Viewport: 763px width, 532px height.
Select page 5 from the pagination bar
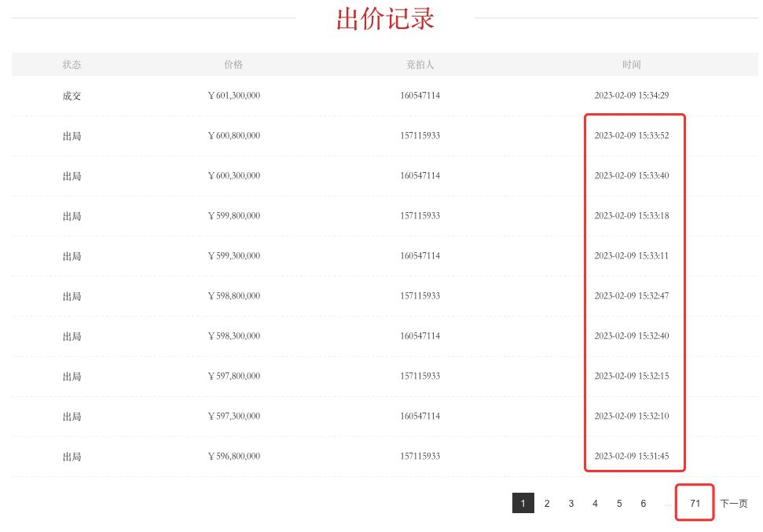click(619, 503)
